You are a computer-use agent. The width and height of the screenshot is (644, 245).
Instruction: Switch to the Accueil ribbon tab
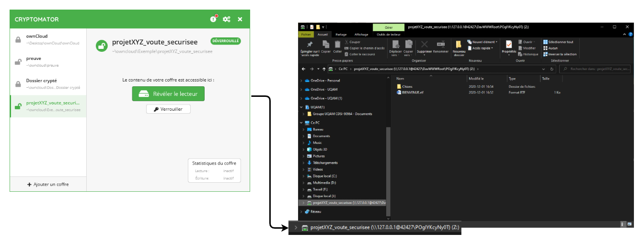tap(322, 35)
